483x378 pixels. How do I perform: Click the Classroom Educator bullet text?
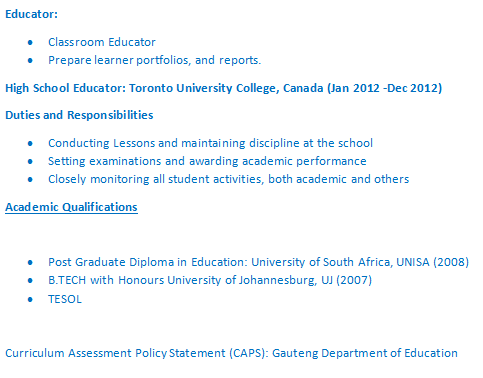102,42
